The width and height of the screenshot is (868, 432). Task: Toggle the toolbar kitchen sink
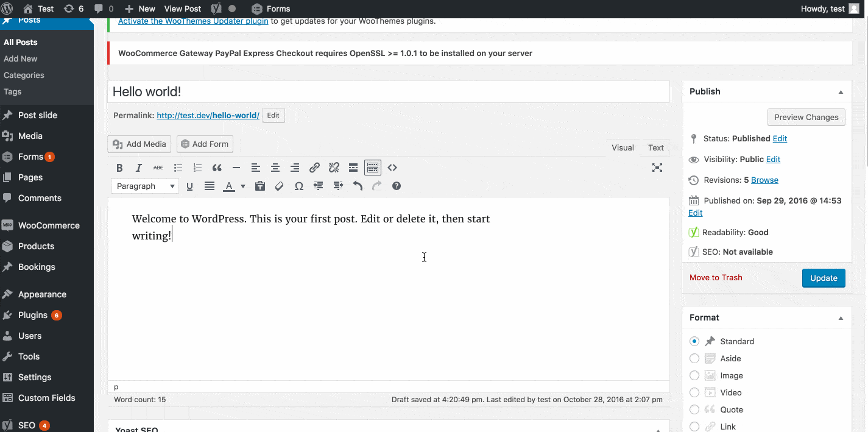[373, 168]
